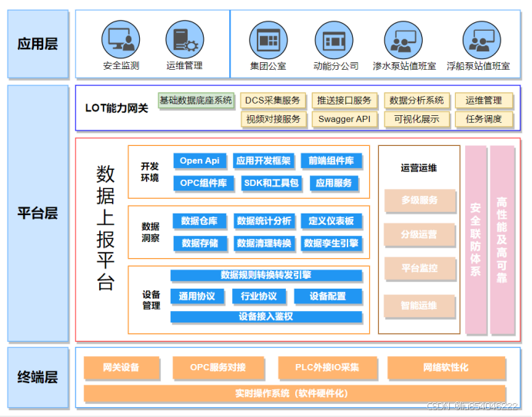Open the Open Api block
The width and height of the screenshot is (532, 417).
[200, 161]
